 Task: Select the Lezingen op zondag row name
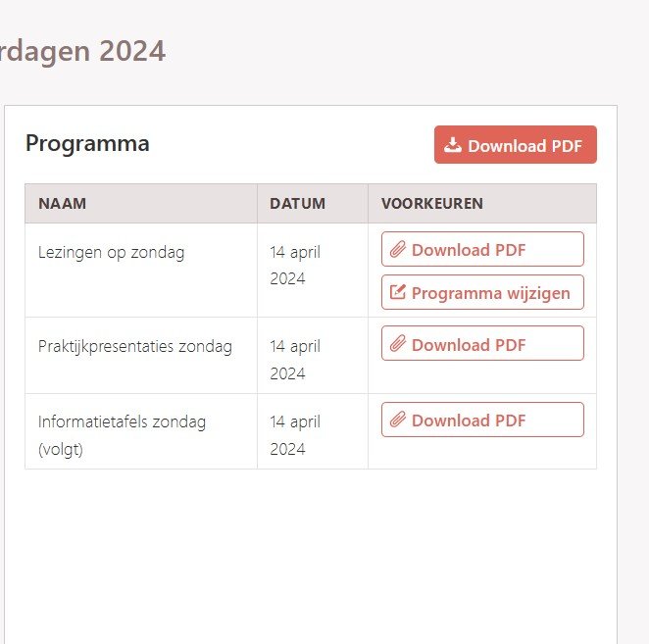[x=111, y=252]
